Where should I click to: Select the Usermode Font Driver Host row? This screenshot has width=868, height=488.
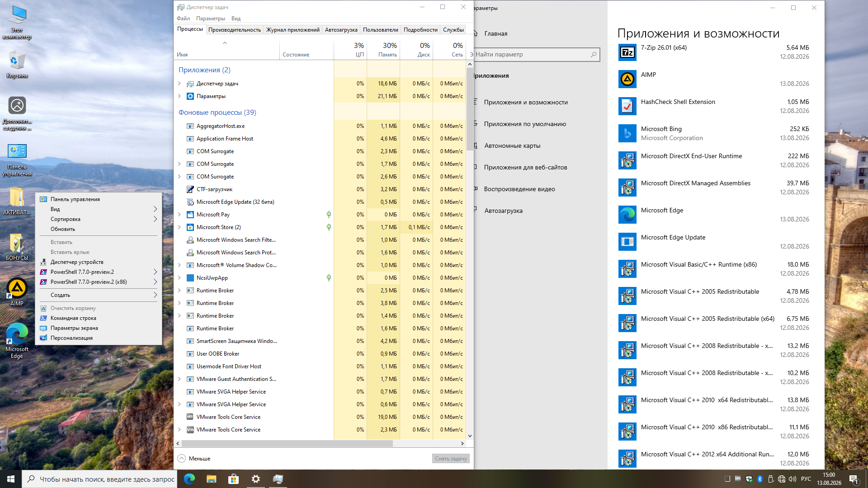pos(321,366)
